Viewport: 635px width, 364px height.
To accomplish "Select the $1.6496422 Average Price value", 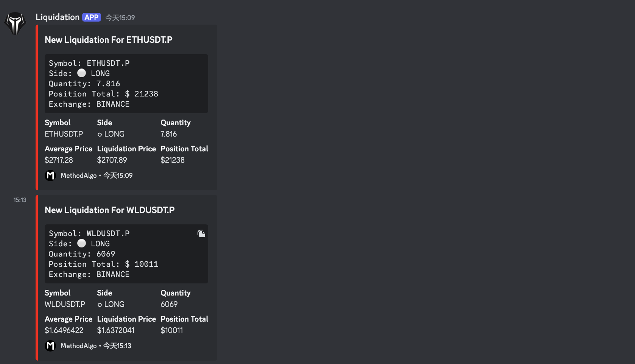I will click(64, 330).
